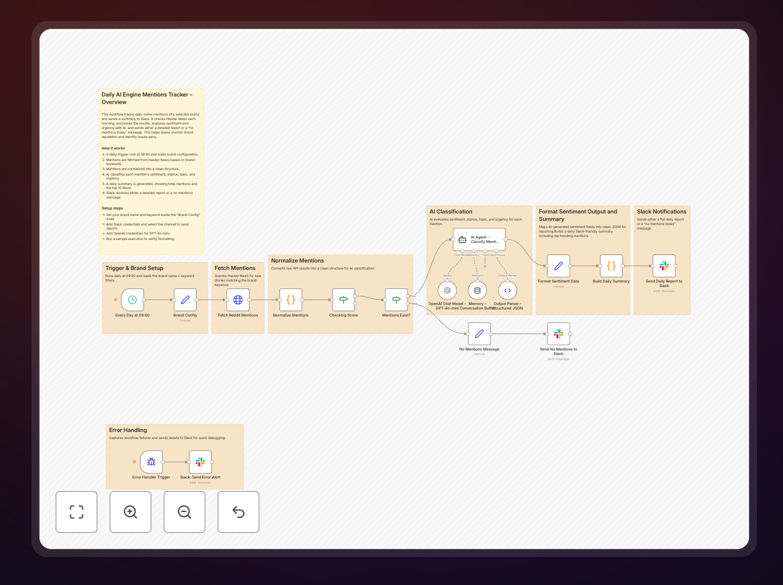Image resolution: width=783 pixels, height=585 pixels.
Task: Click the Fetch Mentions sticky title
Action: (235, 268)
